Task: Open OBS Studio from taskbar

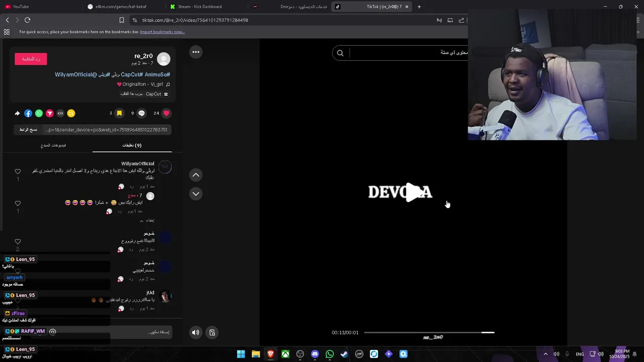Action: tap(300, 354)
